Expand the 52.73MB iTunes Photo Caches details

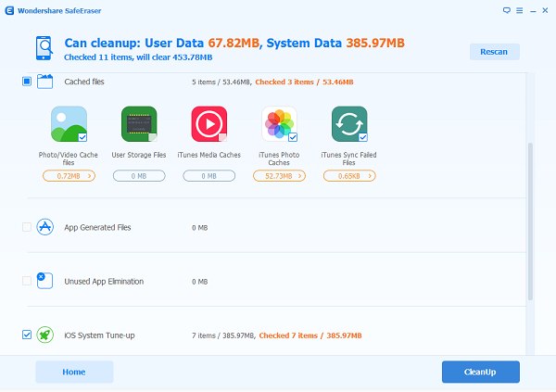[x=280, y=176]
